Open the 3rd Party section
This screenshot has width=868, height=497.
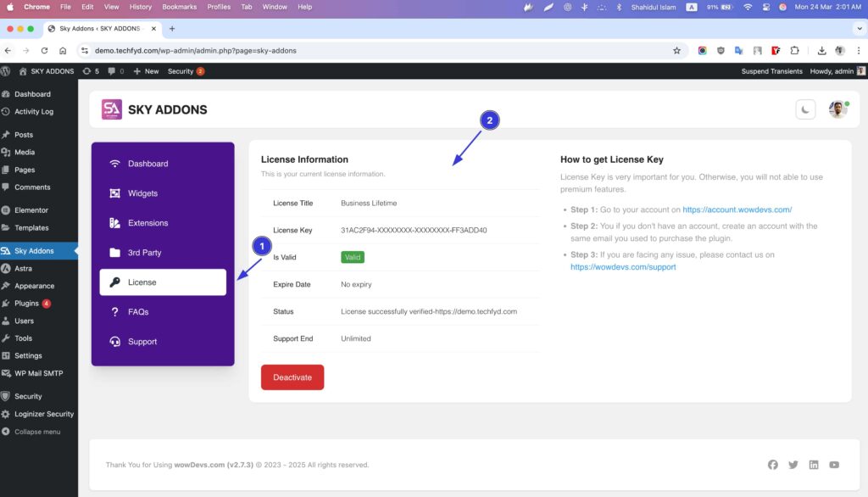(163, 253)
